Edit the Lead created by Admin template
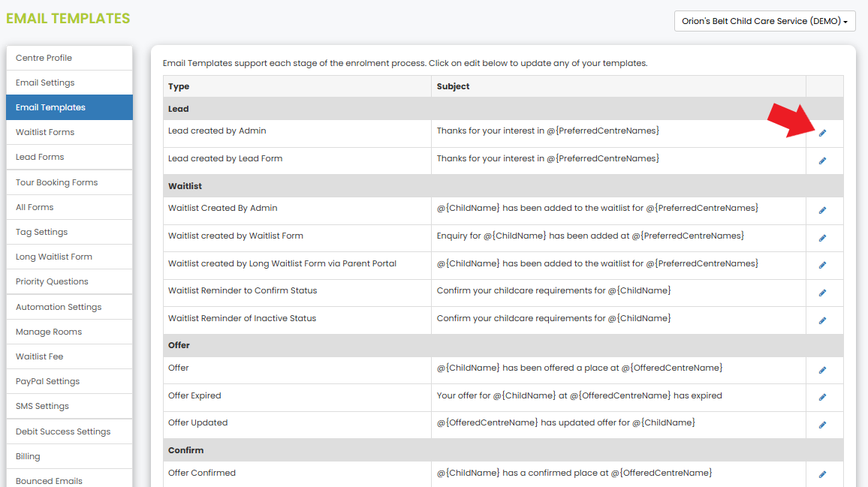The width and height of the screenshot is (868, 487). coord(823,133)
